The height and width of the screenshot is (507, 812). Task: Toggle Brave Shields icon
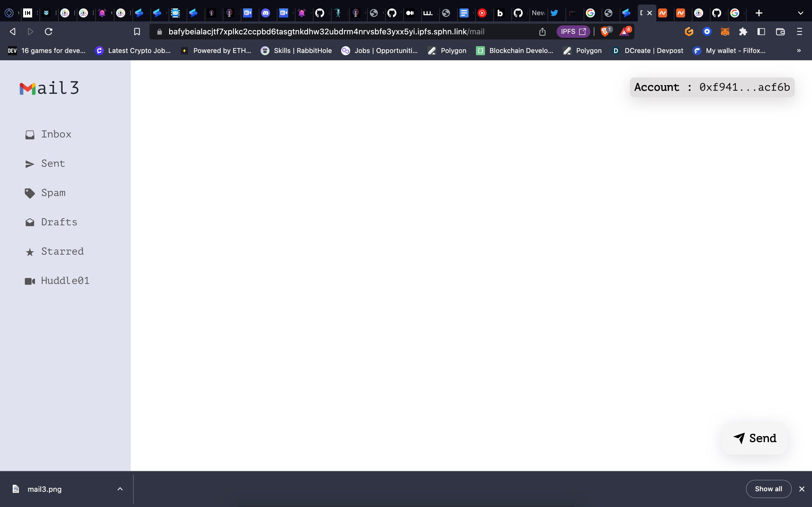click(x=605, y=32)
